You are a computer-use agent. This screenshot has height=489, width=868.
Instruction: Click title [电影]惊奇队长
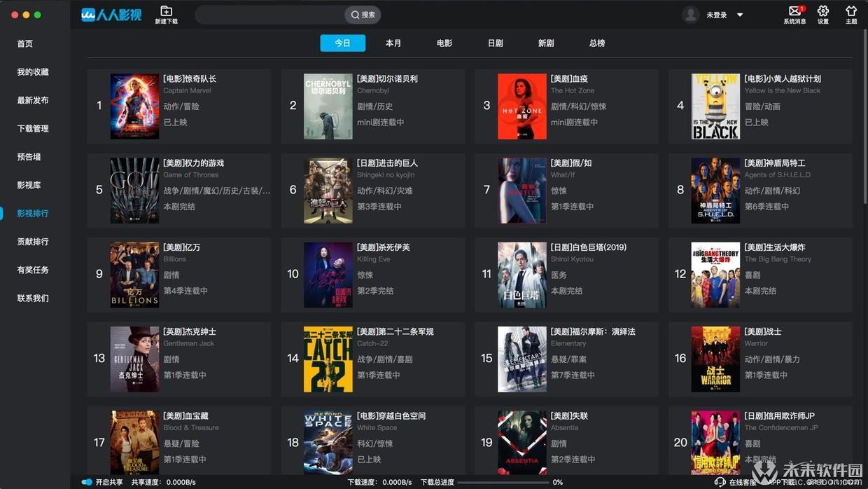190,79
